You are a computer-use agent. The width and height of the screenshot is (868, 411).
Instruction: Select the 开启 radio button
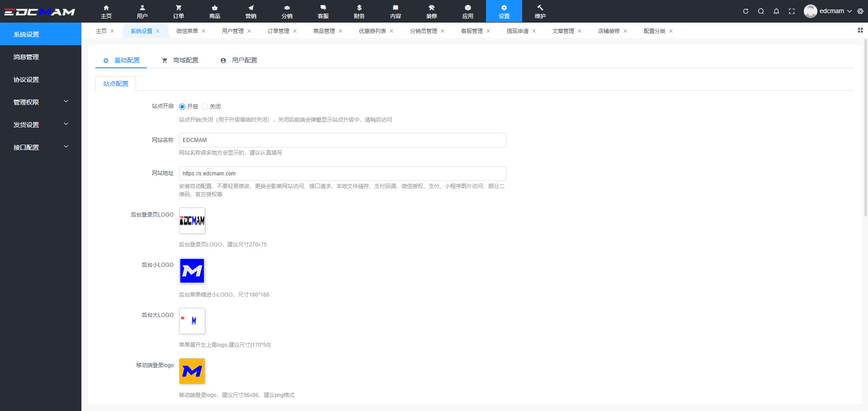point(182,107)
